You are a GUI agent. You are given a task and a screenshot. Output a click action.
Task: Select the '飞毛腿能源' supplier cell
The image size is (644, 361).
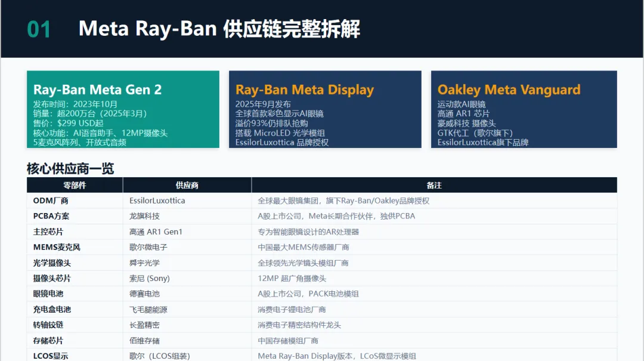(187, 310)
